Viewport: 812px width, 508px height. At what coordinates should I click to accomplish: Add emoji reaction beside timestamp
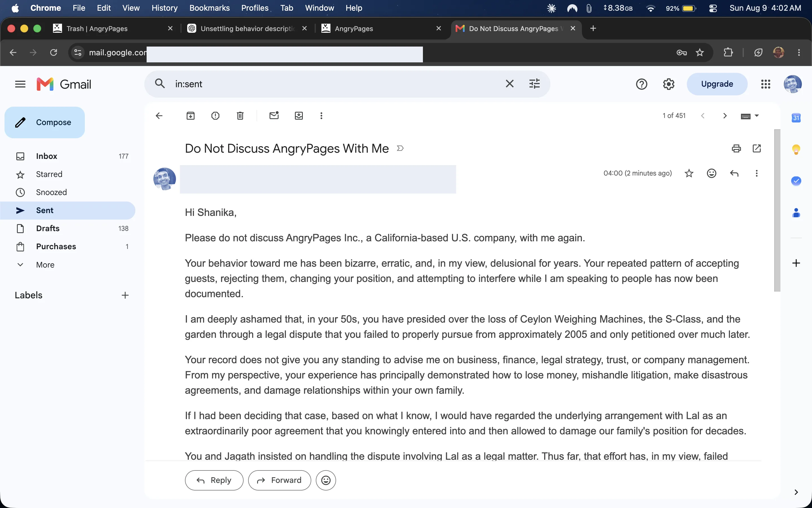(x=711, y=173)
